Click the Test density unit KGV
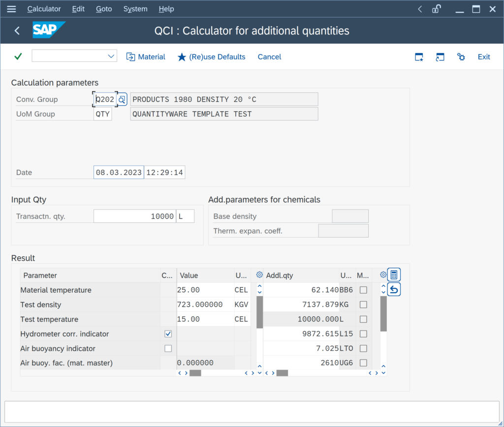The height and width of the screenshot is (427, 504). pos(242,305)
